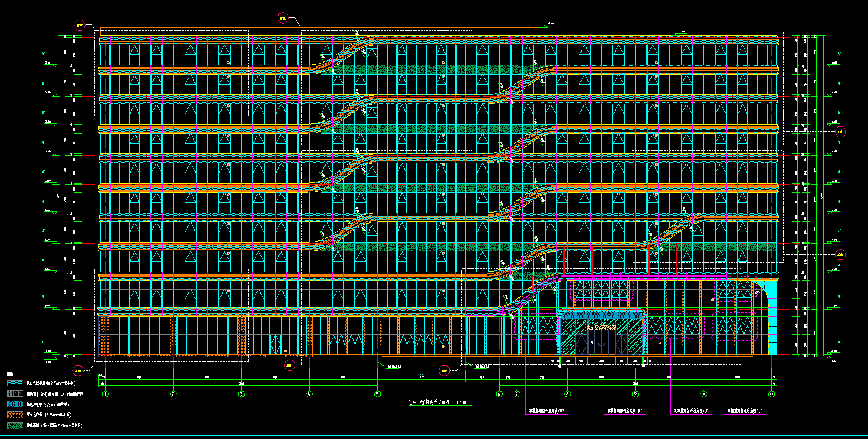This screenshot has width=868, height=439.
Task: Select the orange swatch's "2.5mm" legend label
Action: (x=49, y=415)
